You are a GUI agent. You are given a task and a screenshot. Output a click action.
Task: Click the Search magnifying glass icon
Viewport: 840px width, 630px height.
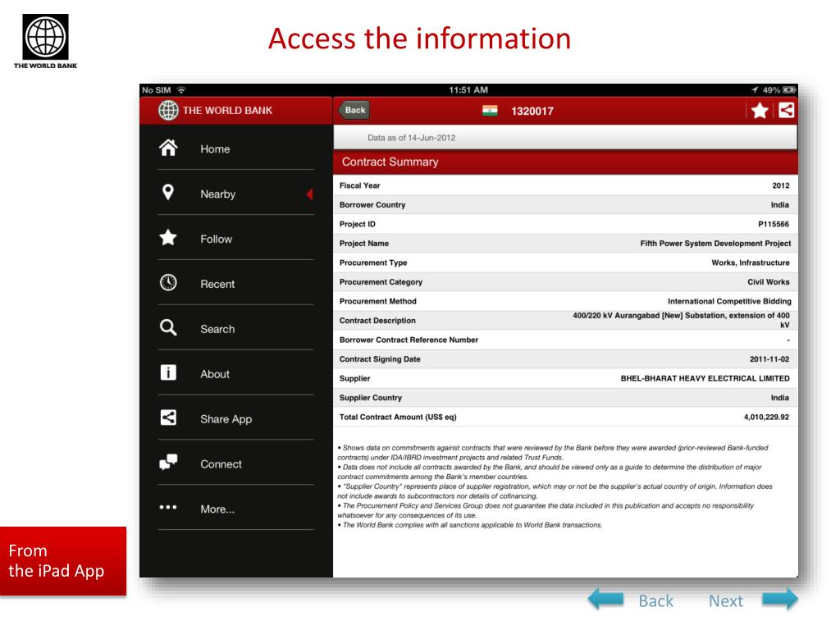[x=168, y=327]
